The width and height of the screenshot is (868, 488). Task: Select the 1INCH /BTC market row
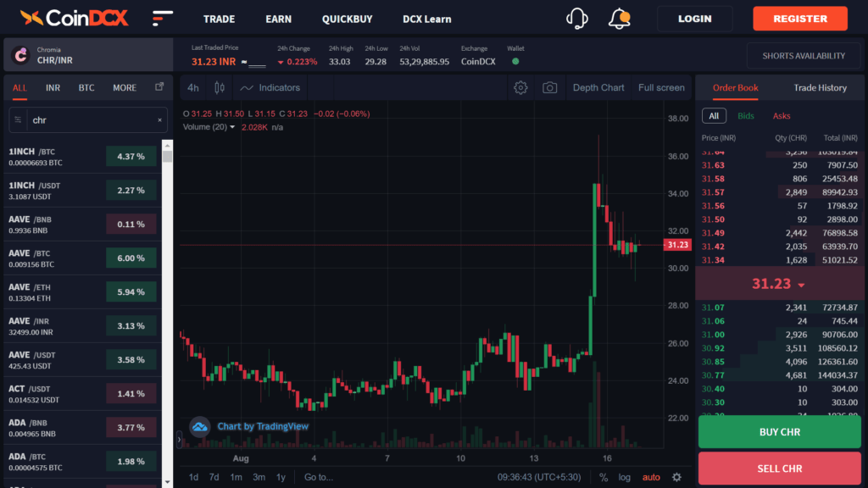(x=82, y=157)
